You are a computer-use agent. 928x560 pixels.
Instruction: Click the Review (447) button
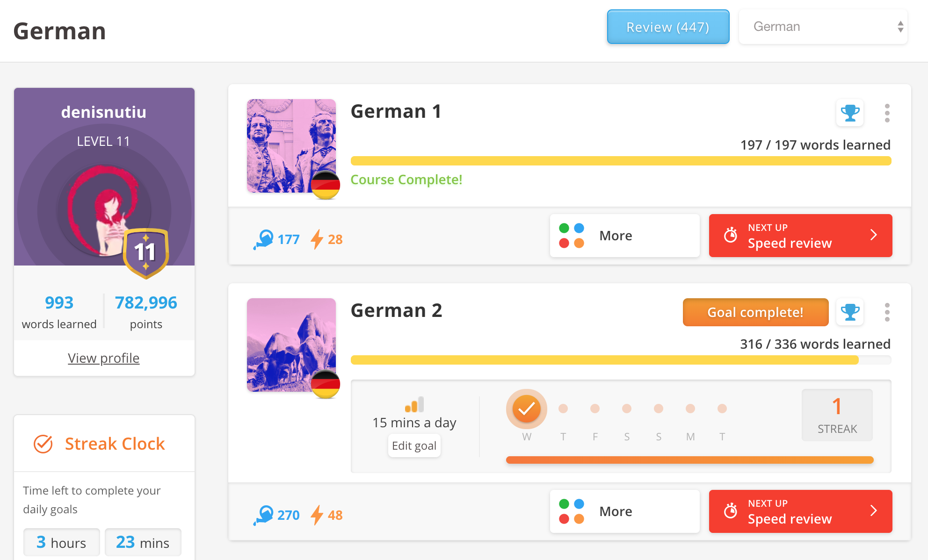coord(667,27)
